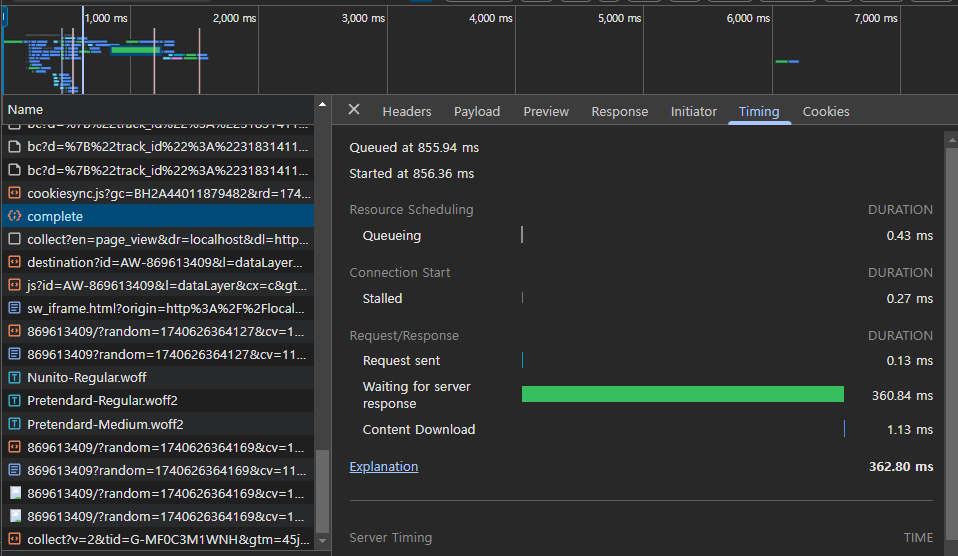Click the Queued at 855.94 ms text
958x556 pixels.
[414, 148]
